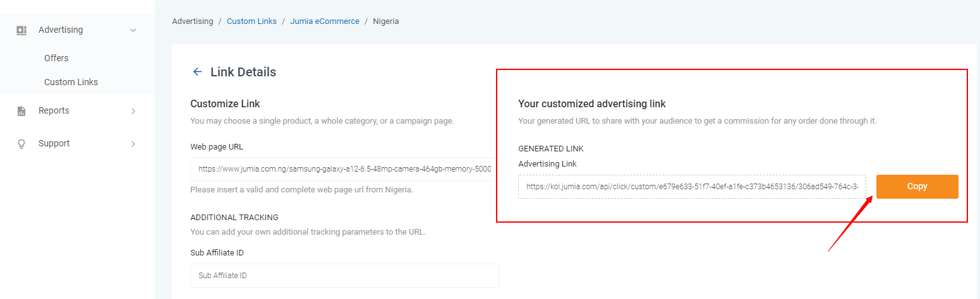The image size is (980, 299).
Task: Open the Offers submenu item
Action: [x=56, y=58]
